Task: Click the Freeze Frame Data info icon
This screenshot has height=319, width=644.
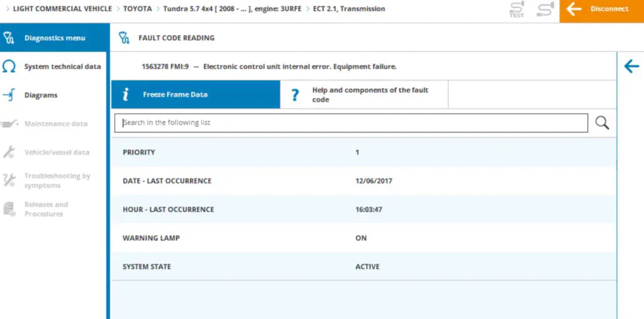Action: pos(125,95)
